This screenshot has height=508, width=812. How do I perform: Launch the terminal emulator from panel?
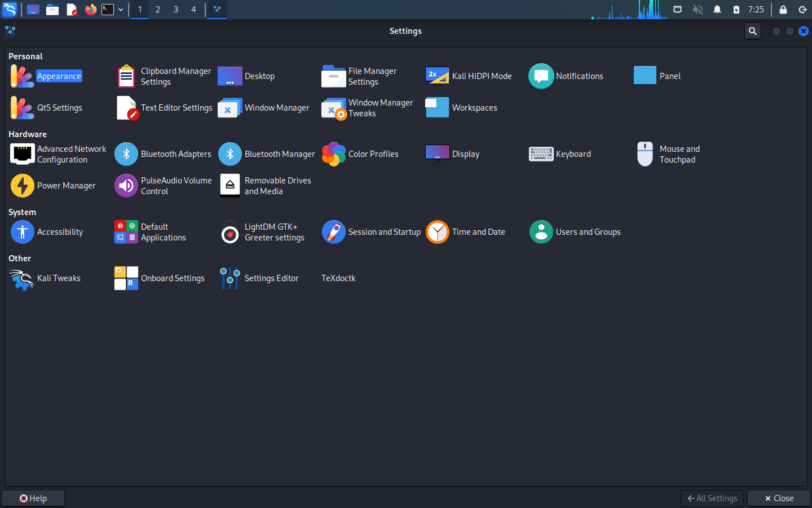point(108,10)
